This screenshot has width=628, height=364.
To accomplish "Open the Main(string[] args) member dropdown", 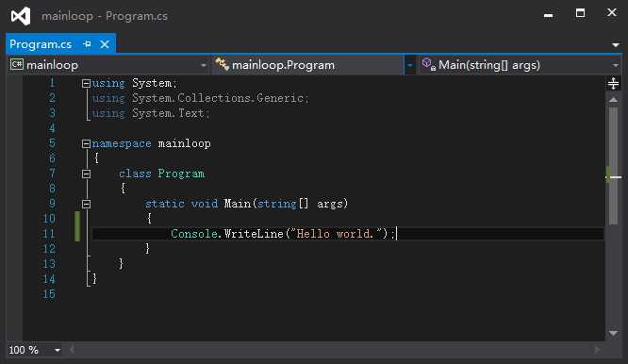I will [615, 65].
